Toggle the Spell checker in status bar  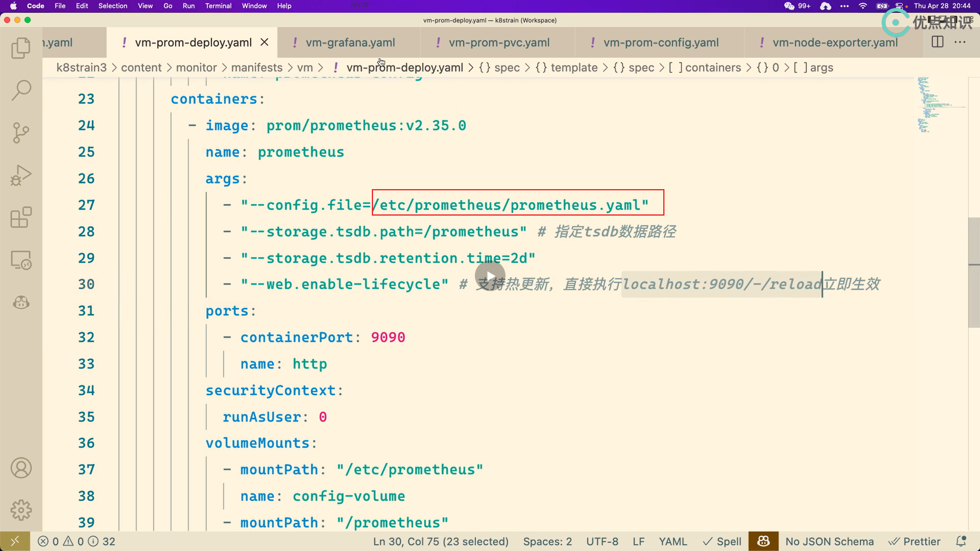(x=722, y=541)
